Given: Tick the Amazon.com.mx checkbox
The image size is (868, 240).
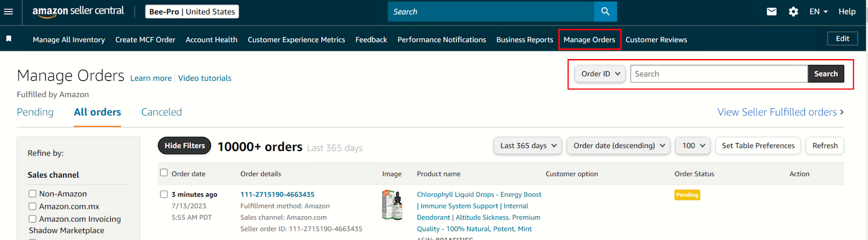Looking at the screenshot, I should click(33, 206).
